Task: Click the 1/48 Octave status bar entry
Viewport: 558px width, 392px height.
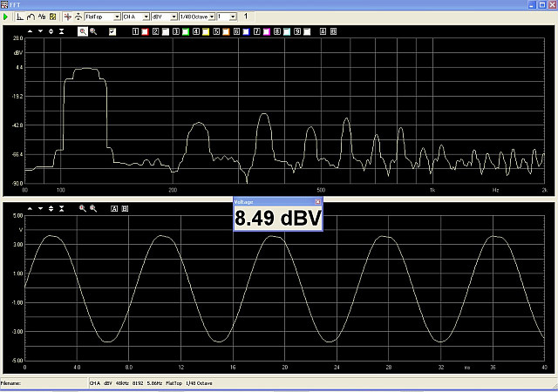Action: pyautogui.click(x=200, y=383)
